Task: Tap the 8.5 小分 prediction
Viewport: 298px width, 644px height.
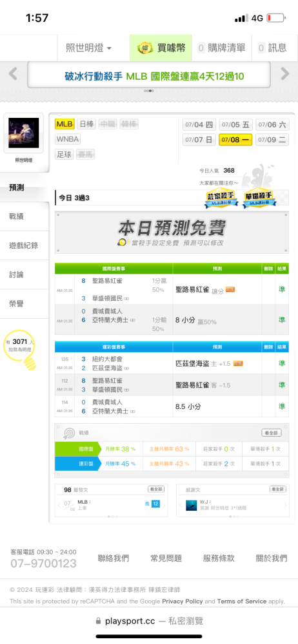Action: [190, 406]
